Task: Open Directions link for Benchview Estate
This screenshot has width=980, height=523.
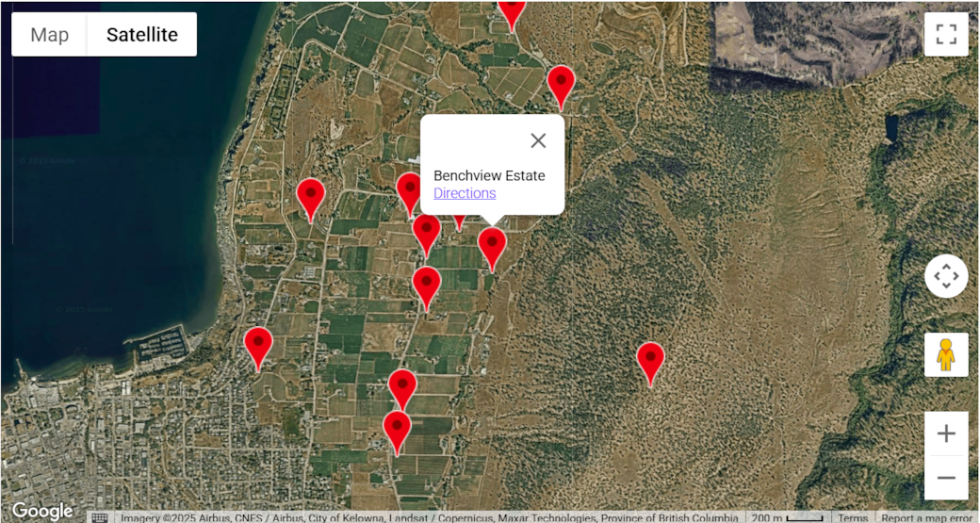Action: coord(465,193)
